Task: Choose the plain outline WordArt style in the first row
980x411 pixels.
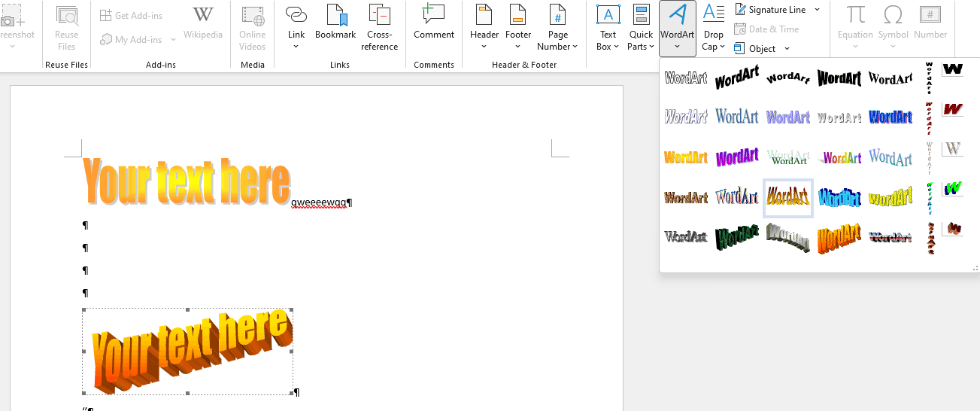Action: [686, 78]
